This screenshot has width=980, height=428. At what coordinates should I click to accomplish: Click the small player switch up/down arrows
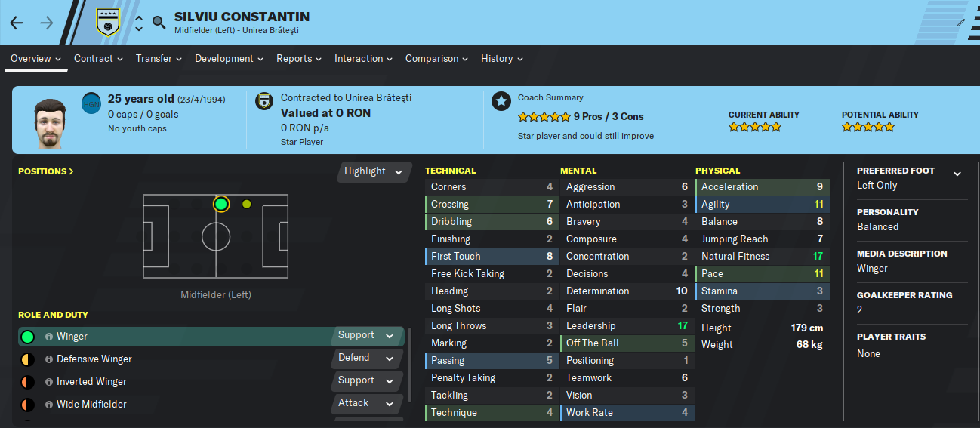tap(139, 23)
